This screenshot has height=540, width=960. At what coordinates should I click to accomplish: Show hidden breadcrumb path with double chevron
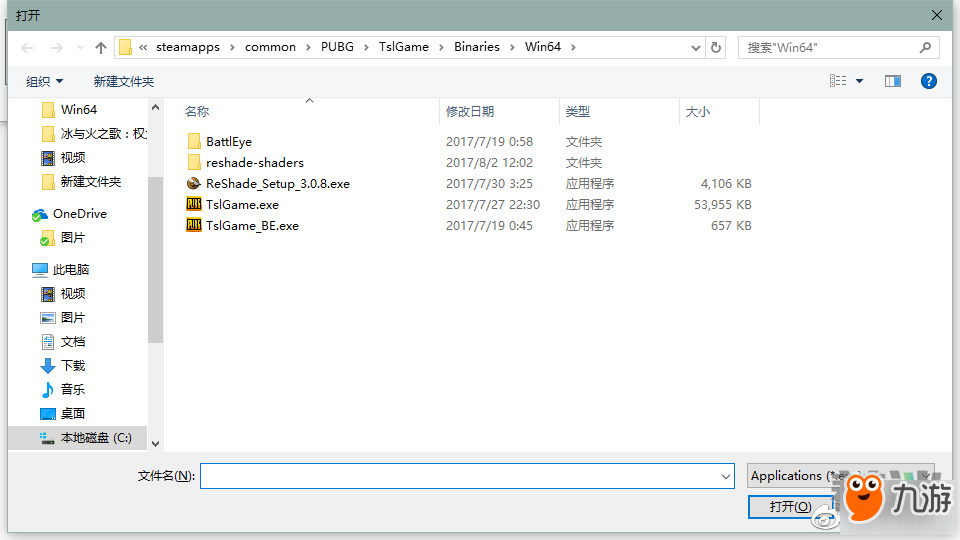click(143, 47)
